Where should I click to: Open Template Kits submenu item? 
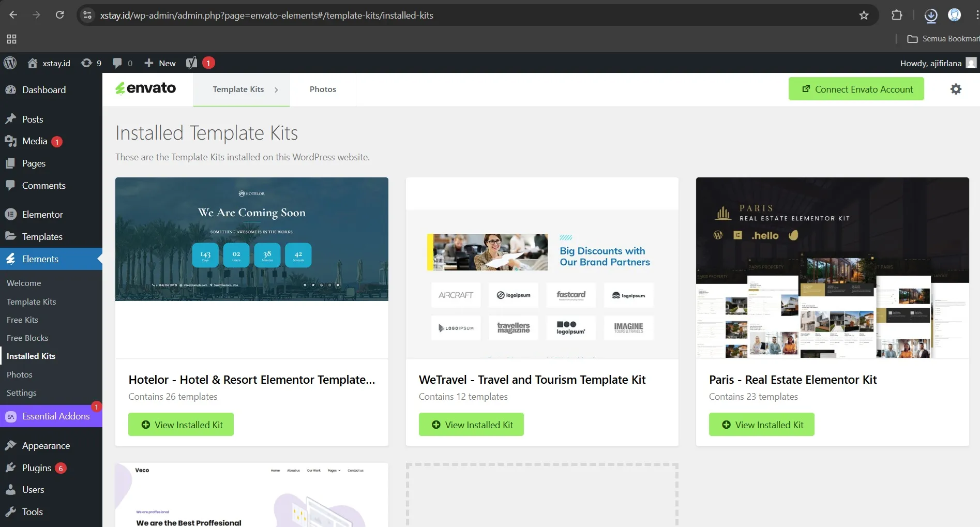(x=31, y=302)
